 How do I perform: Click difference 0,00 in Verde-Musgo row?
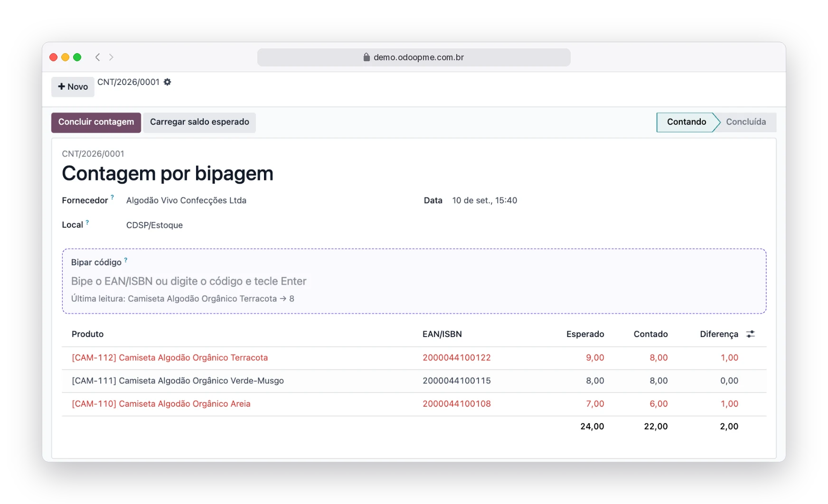pyautogui.click(x=729, y=381)
